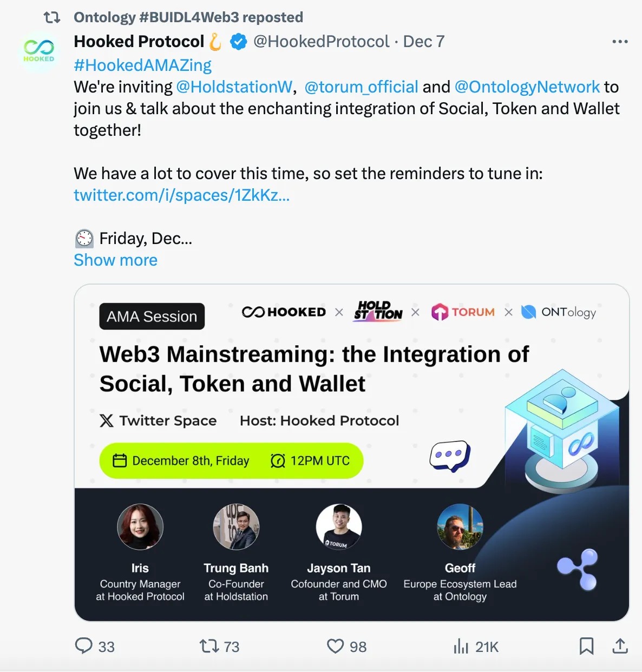Expand tweet text with Show more
The height and width of the screenshot is (672, 642).
[115, 260]
